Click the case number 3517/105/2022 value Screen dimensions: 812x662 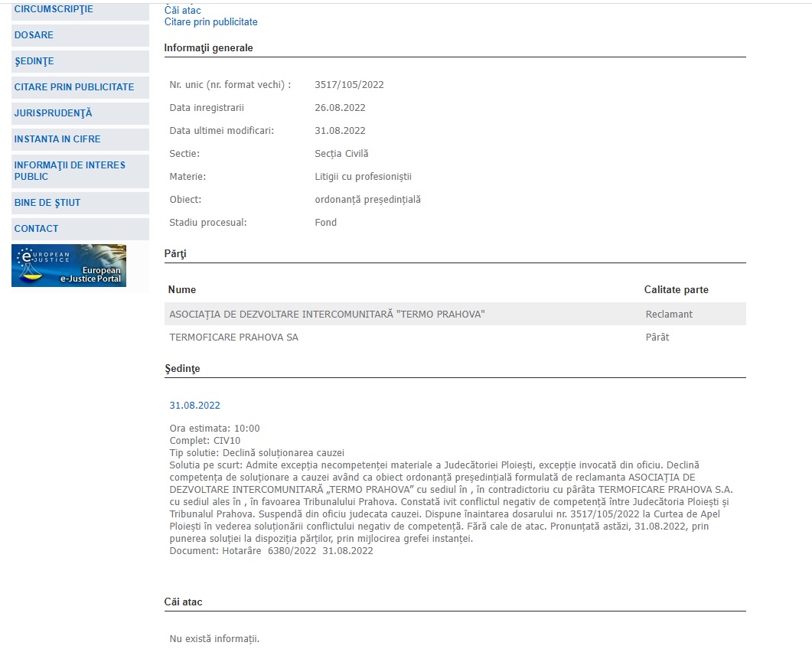[349, 85]
